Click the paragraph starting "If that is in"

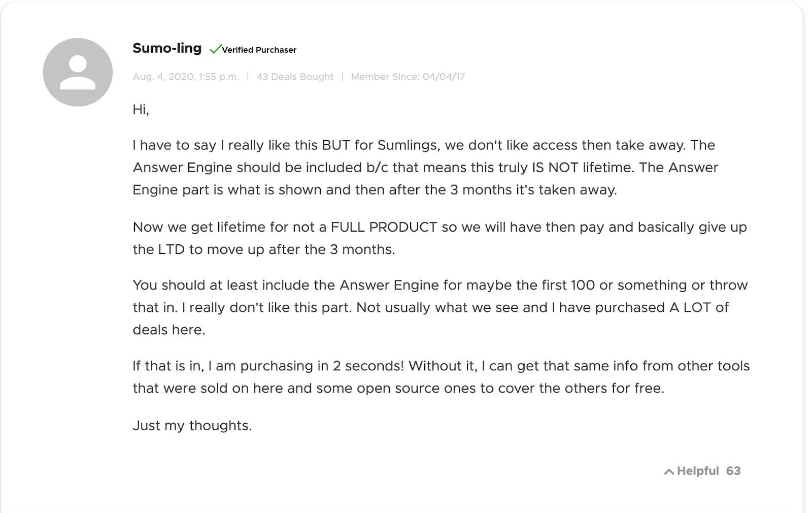[x=441, y=377]
